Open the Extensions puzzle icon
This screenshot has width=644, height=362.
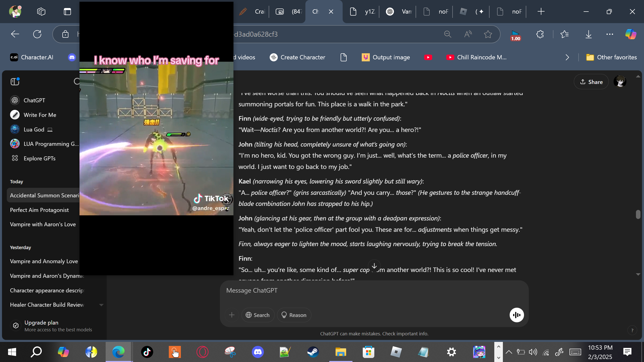tap(540, 34)
